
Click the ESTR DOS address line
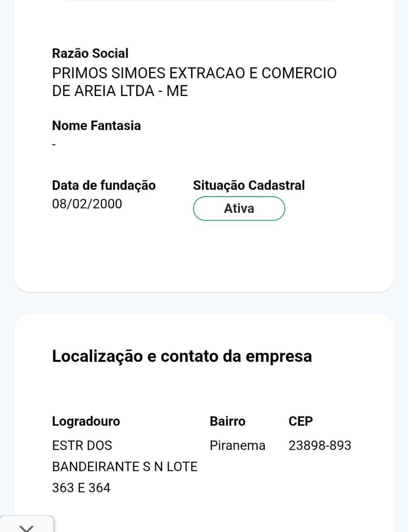tap(82, 445)
